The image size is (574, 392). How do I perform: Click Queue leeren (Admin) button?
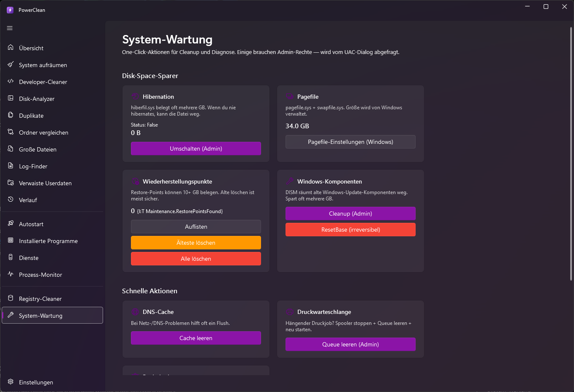pos(351,344)
